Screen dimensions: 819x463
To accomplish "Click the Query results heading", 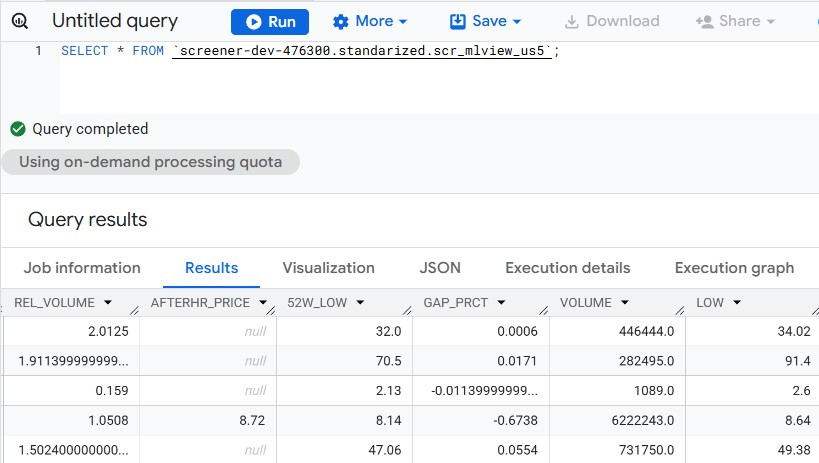I will point(88,219).
